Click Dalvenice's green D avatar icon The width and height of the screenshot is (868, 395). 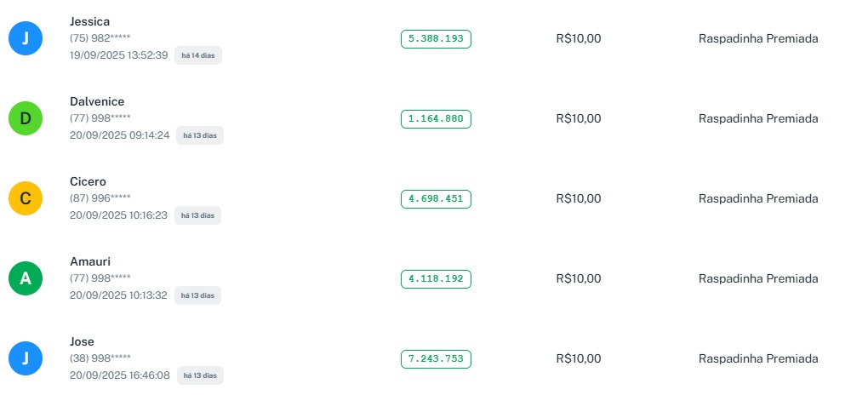pyautogui.click(x=26, y=118)
